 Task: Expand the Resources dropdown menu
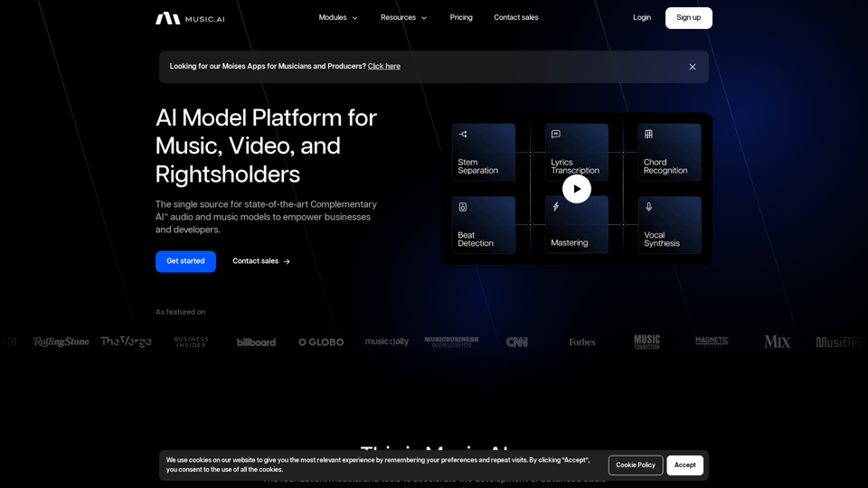tap(403, 18)
